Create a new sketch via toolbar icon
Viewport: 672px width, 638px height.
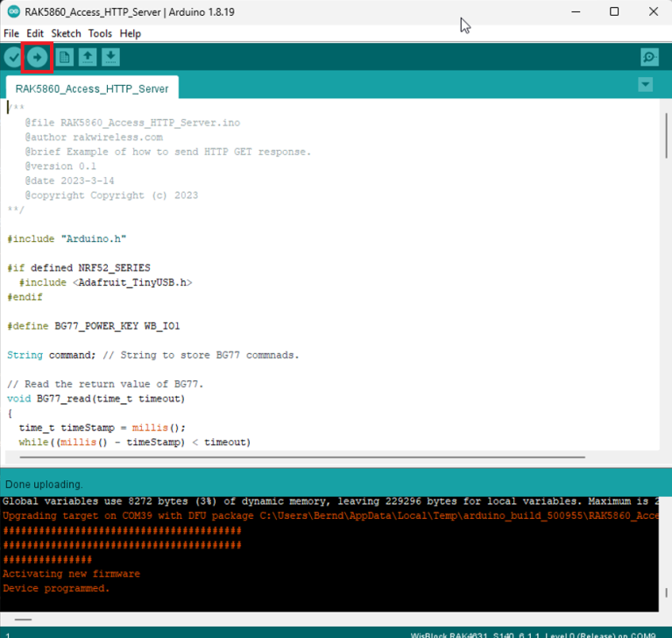65,58
